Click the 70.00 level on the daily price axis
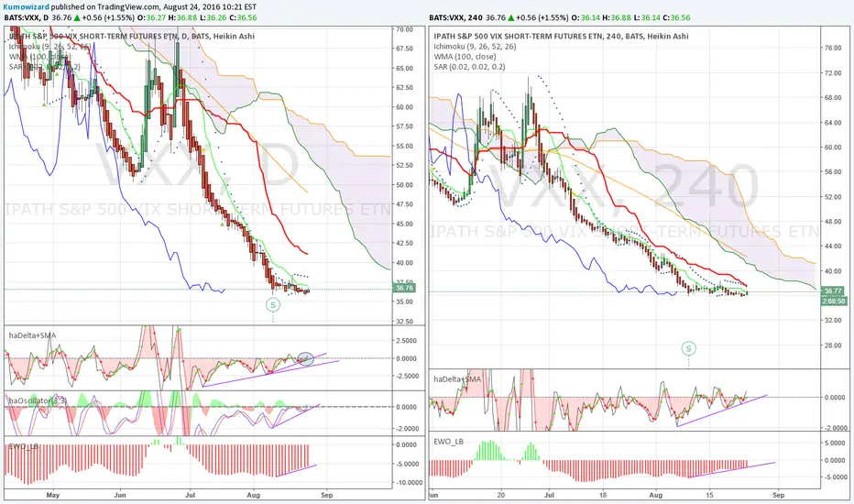 coord(405,29)
